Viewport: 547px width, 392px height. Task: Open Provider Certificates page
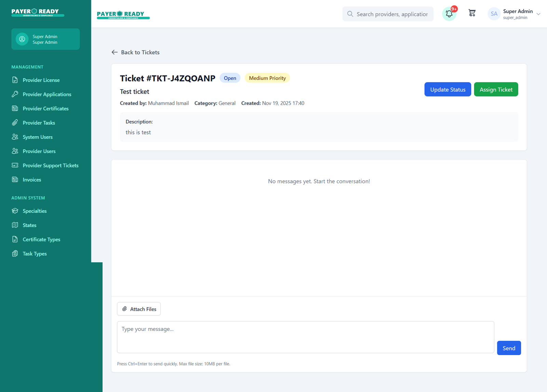[45, 109]
